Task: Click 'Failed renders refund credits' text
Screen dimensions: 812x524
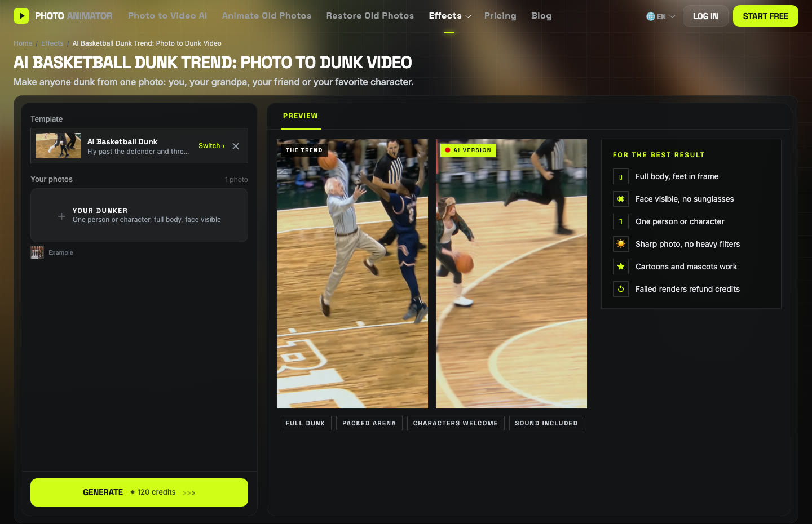Action: (687, 289)
